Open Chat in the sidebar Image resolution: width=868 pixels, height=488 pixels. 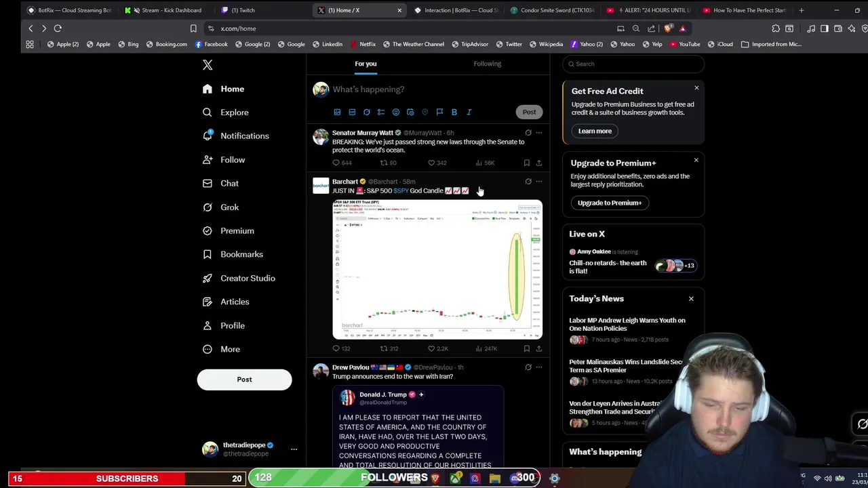coord(220,183)
